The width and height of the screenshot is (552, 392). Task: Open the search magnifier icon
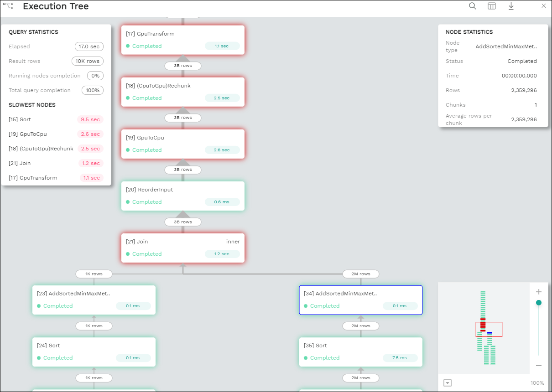click(473, 6)
